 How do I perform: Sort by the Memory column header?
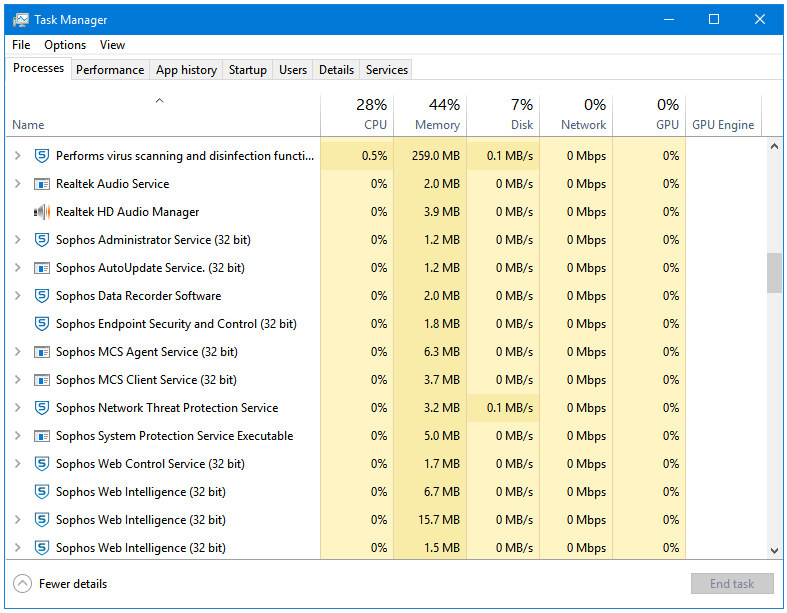point(430,115)
